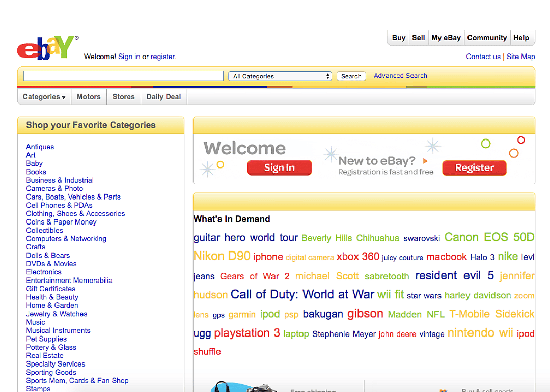Select the Motors menu item
The width and height of the screenshot is (550, 392).
pos(89,97)
